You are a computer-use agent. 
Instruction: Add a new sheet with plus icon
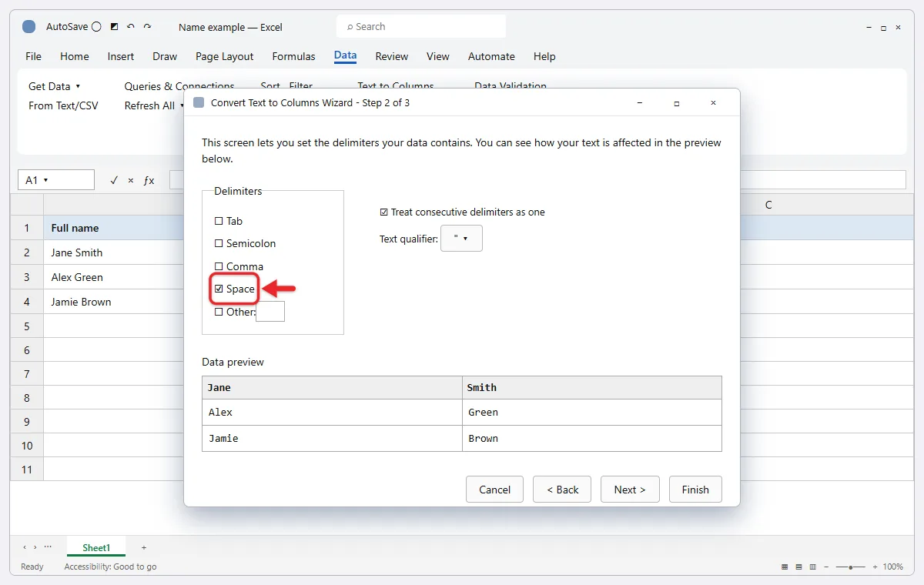point(144,547)
